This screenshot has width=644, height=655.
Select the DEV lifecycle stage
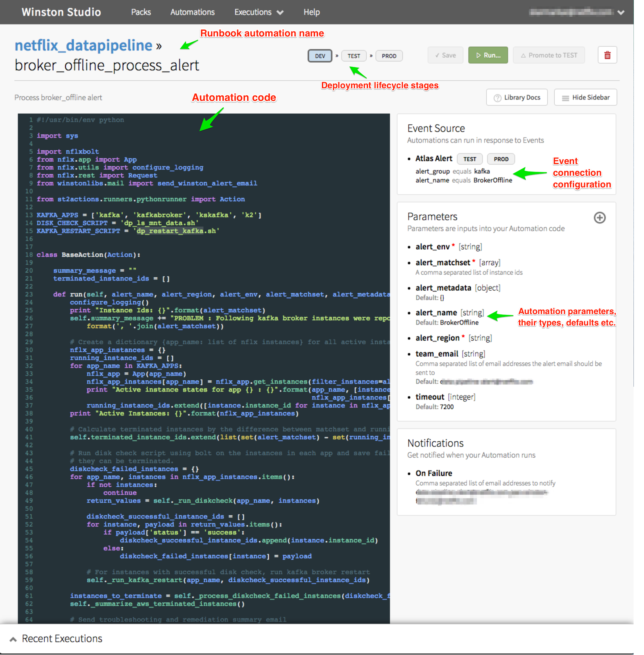[320, 56]
